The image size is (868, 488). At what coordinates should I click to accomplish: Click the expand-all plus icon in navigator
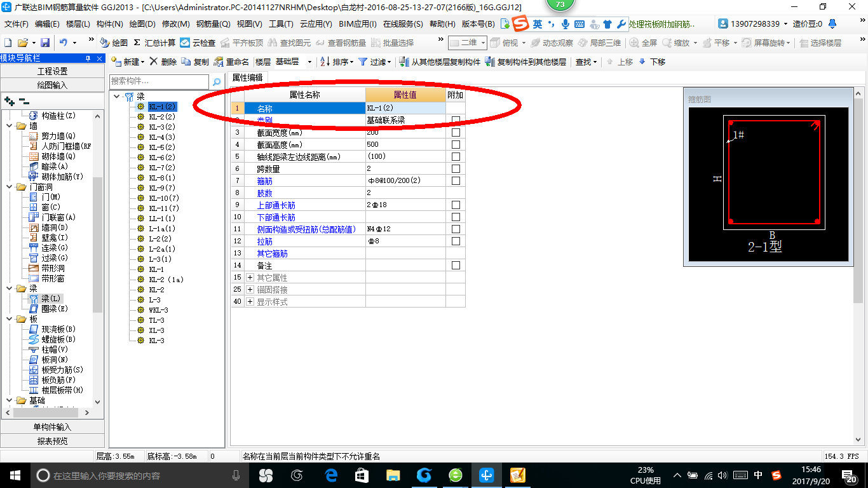pos(10,100)
